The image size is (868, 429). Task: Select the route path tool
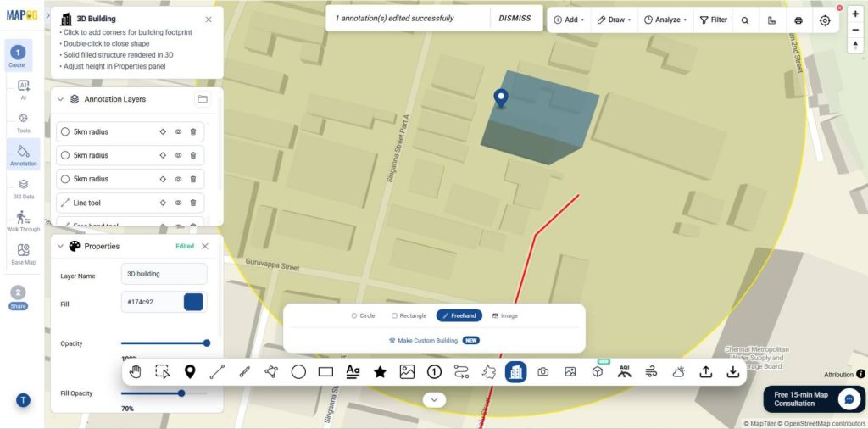[x=461, y=372]
